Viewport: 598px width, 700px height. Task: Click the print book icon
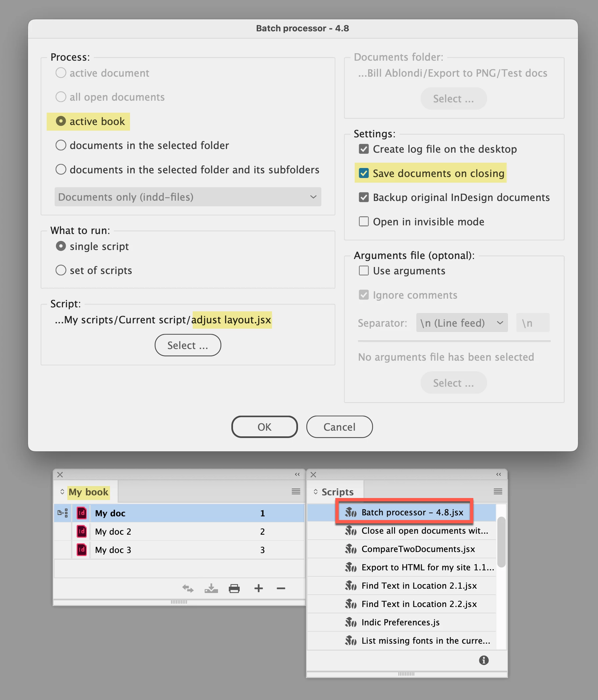coord(234,589)
